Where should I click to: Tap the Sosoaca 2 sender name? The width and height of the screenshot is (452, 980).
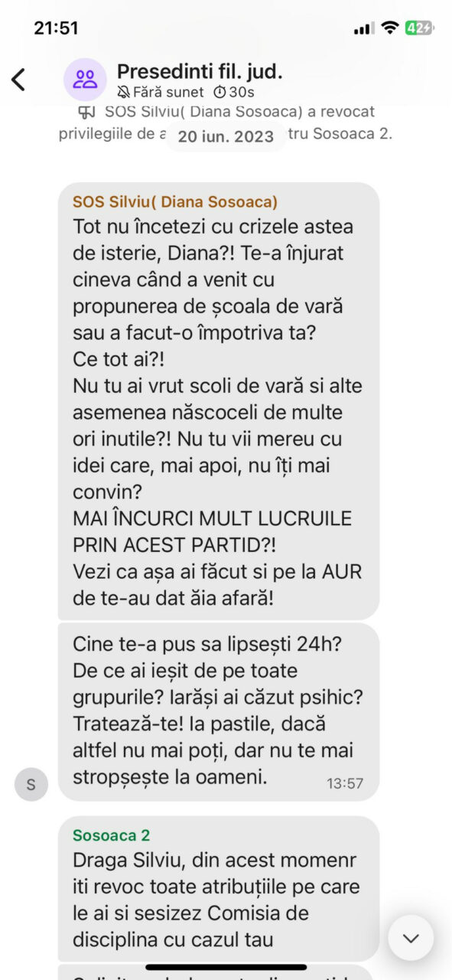(112, 835)
